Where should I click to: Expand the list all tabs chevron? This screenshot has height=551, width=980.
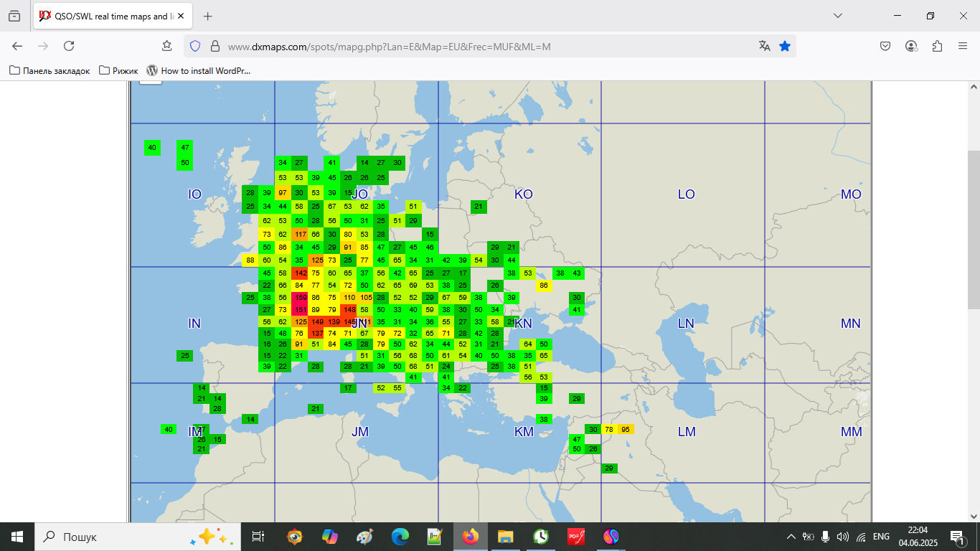(838, 16)
